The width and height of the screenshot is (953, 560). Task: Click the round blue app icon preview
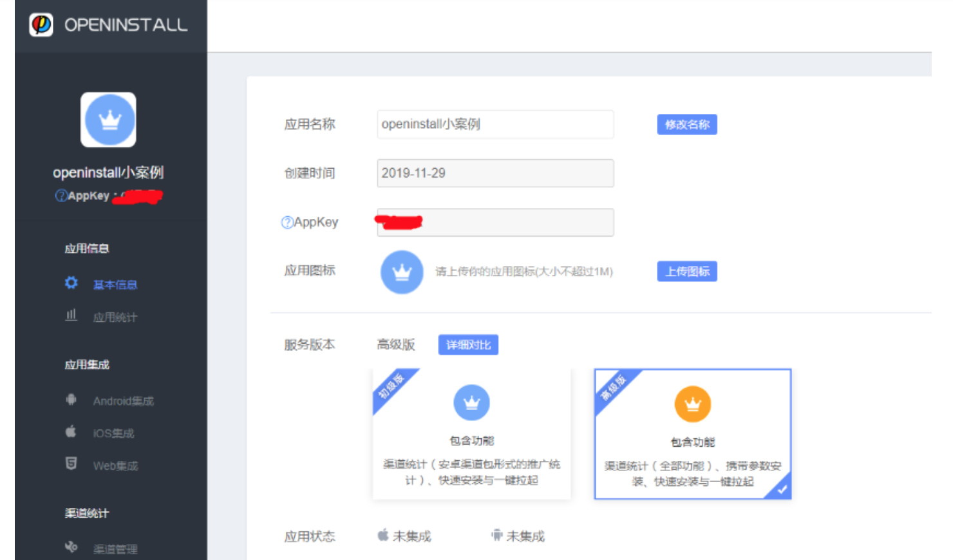402,272
